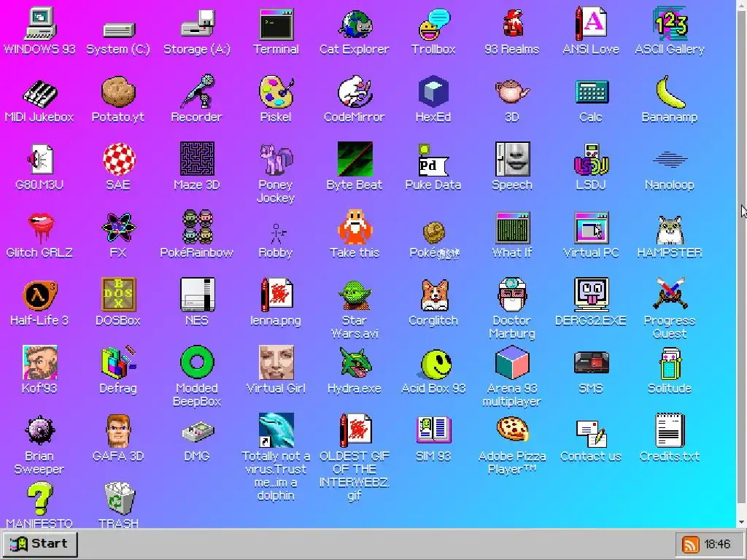The width and height of the screenshot is (747, 560).
Task: Open the Modded BeepBox green ring icon
Action: coord(197,363)
